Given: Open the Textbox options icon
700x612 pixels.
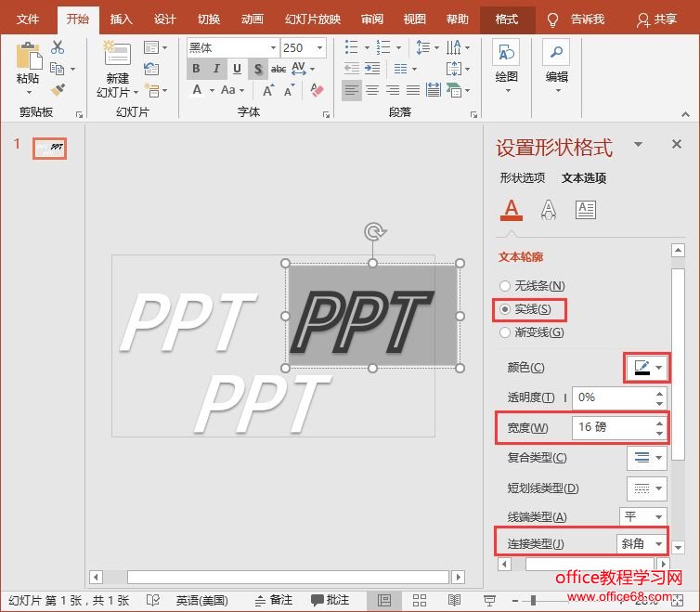Looking at the screenshot, I should 585,210.
